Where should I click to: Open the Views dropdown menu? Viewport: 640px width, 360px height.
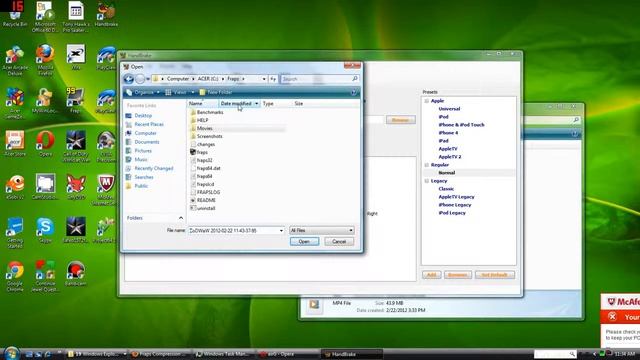(x=180, y=92)
